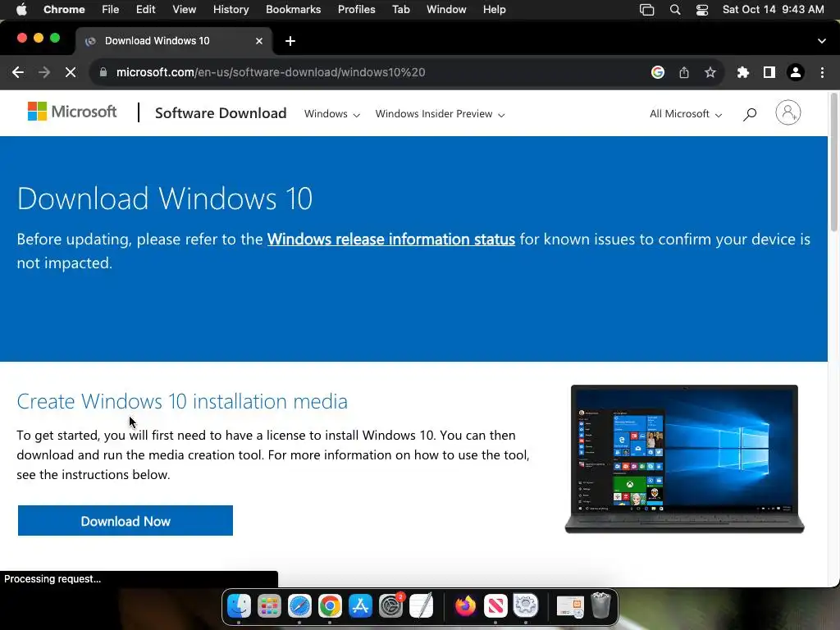Open a new tab with the plus button

pyautogui.click(x=290, y=41)
